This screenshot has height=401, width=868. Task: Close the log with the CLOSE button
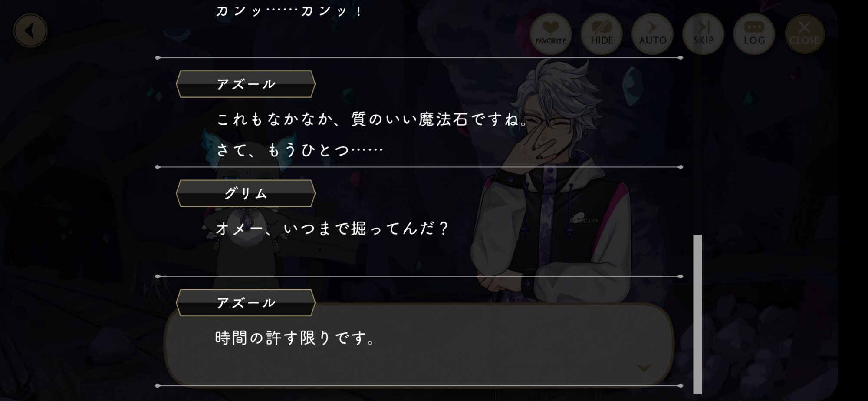point(804,34)
